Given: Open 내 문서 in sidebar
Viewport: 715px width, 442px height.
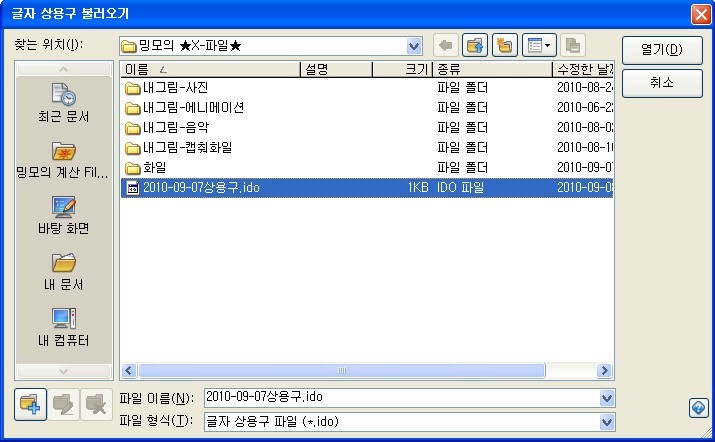Looking at the screenshot, I should tap(63, 272).
